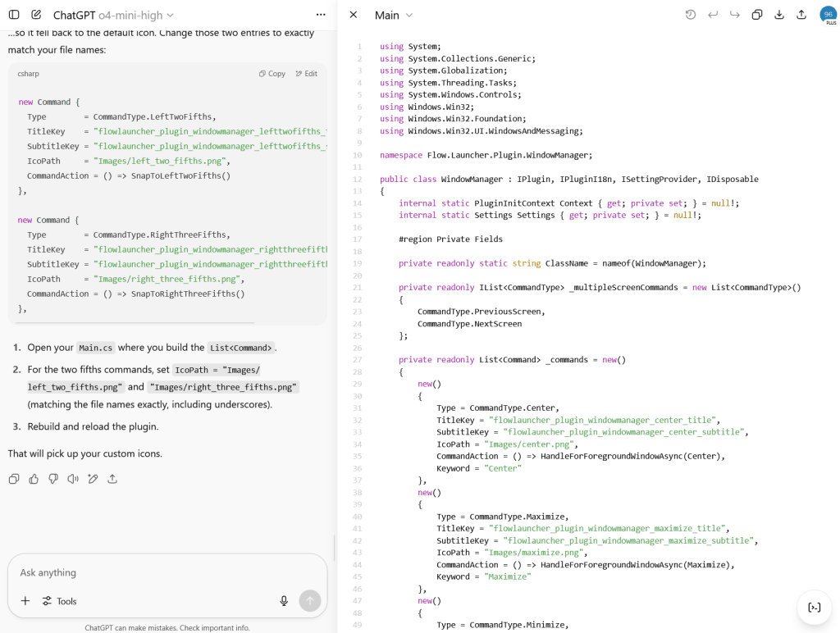The image size is (840, 633).
Task: Click the chat panel vertical scrollbar
Action: pyautogui.click(x=335, y=547)
